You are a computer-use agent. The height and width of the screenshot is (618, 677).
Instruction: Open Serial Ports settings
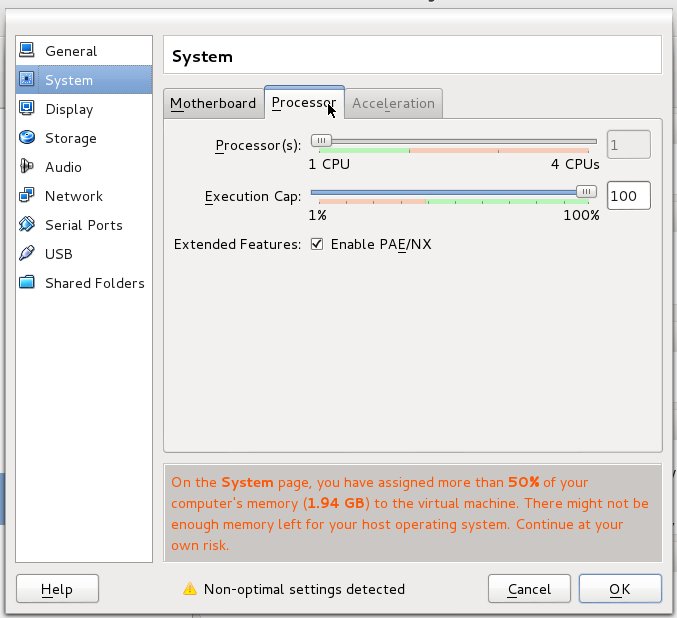84,225
